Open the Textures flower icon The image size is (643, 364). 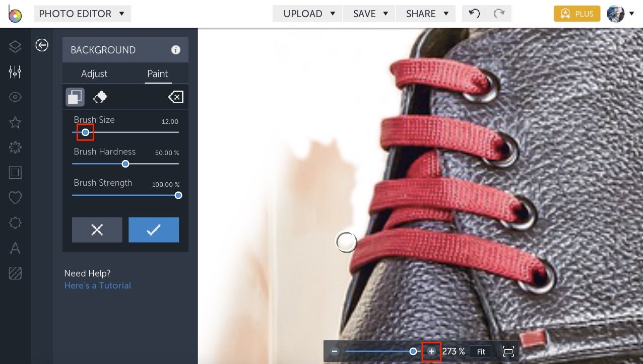15,147
